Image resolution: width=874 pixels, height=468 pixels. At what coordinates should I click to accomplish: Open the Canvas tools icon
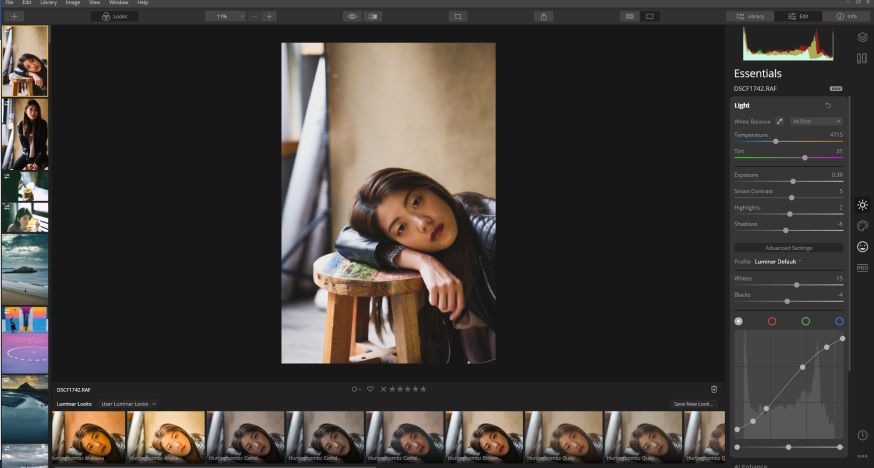tap(862, 58)
